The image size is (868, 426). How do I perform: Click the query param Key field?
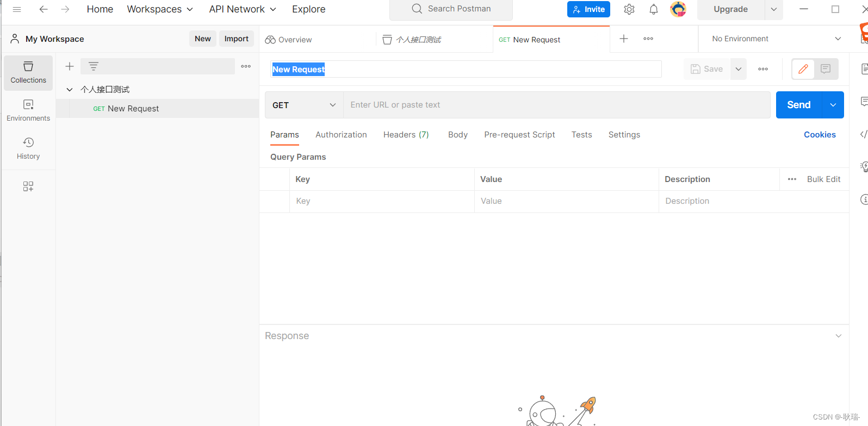point(382,201)
